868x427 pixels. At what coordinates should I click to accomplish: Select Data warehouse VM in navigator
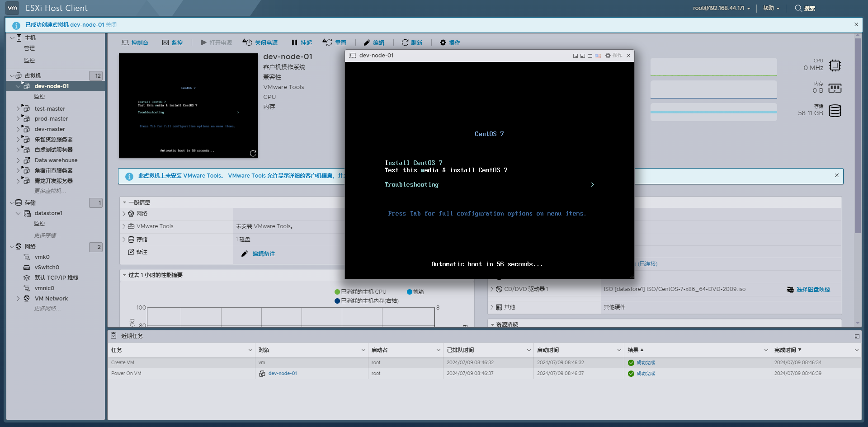pos(56,160)
